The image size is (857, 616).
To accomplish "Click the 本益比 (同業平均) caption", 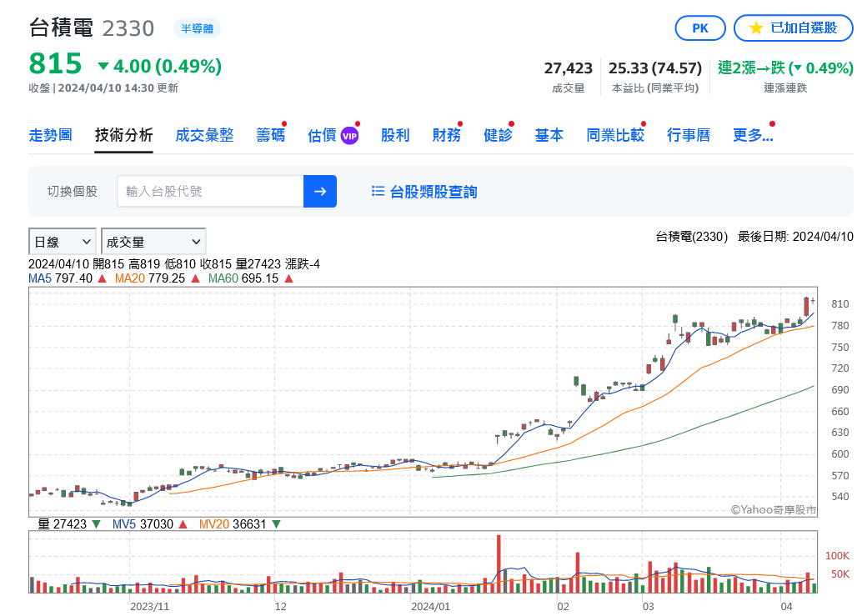I will [655, 88].
